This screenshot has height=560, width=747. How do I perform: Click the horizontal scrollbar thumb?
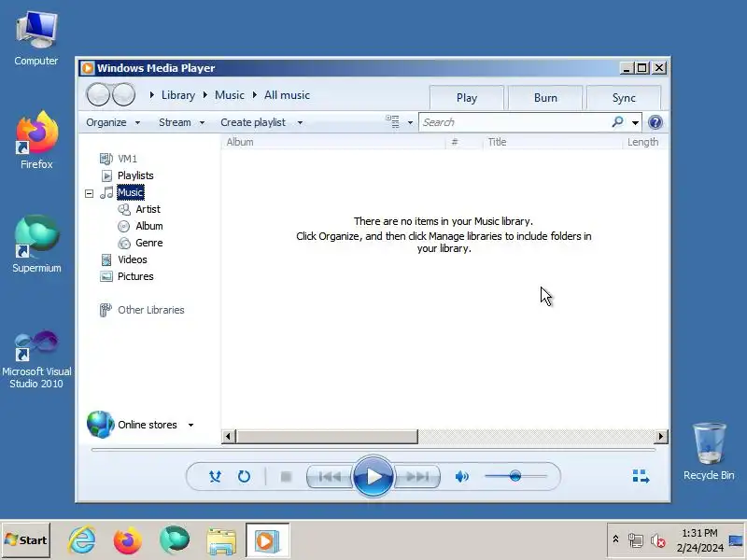pyautogui.click(x=327, y=436)
